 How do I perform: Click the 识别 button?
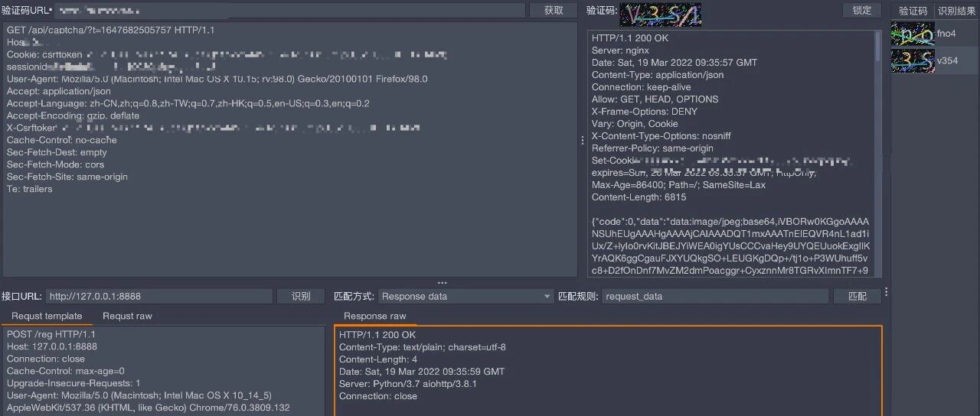pos(300,296)
